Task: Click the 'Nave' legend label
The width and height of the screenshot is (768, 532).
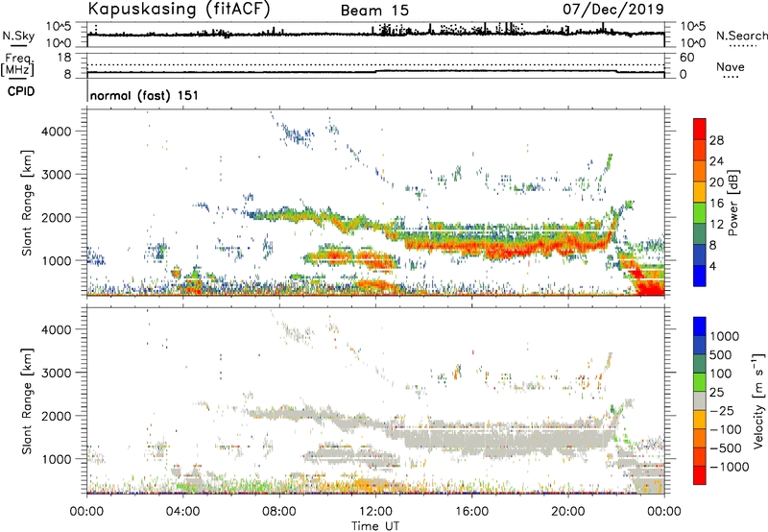Action: point(731,66)
